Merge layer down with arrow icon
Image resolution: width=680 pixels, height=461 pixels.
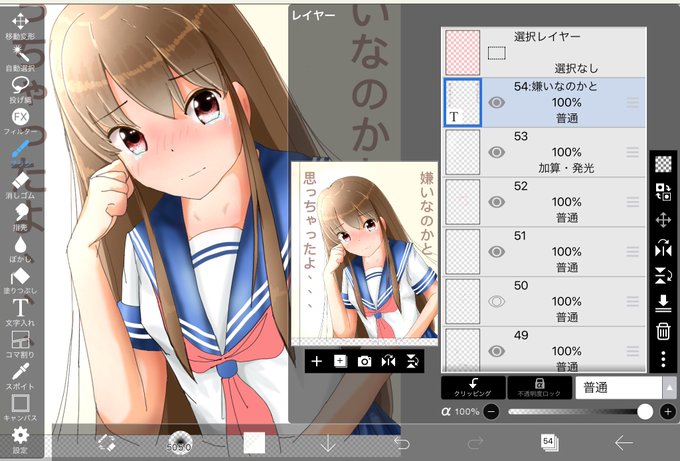pyautogui.click(x=663, y=304)
